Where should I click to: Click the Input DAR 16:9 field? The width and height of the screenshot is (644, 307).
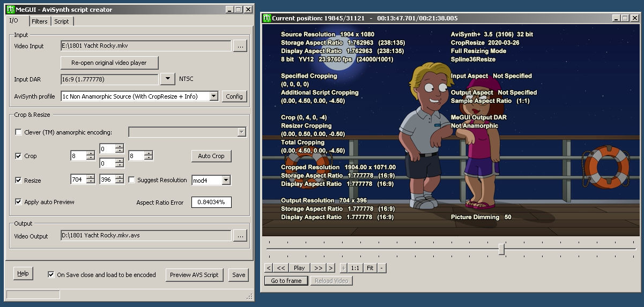109,79
